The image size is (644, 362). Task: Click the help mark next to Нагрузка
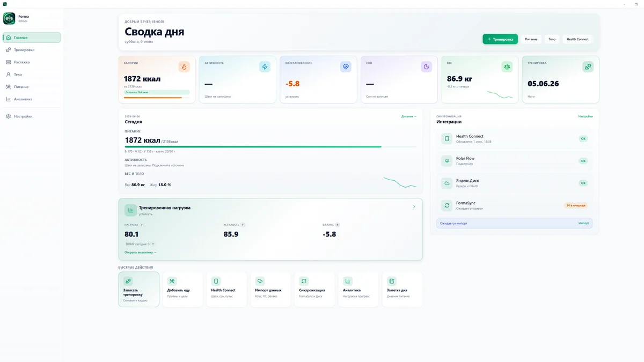[142, 225]
